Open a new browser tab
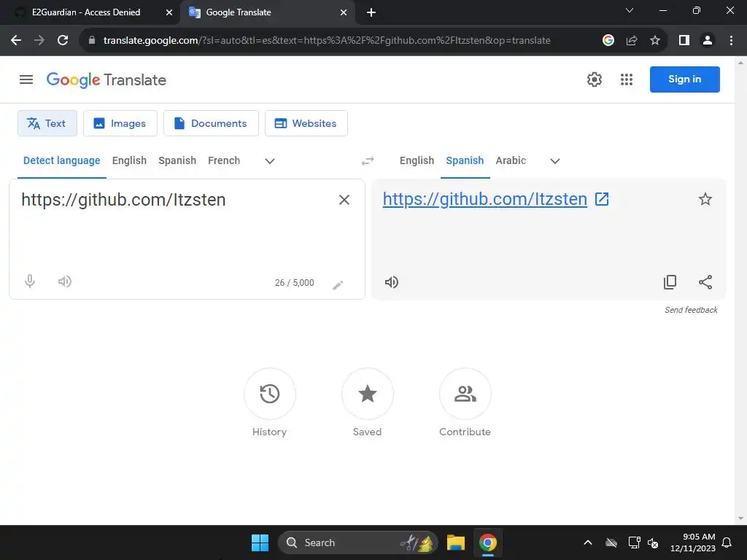 coord(371,12)
